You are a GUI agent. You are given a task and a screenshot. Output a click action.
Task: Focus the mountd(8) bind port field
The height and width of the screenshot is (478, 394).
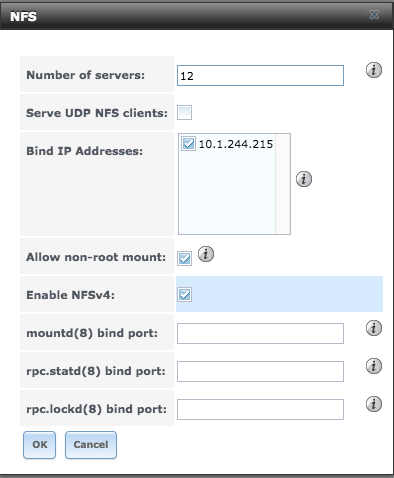[x=260, y=333]
